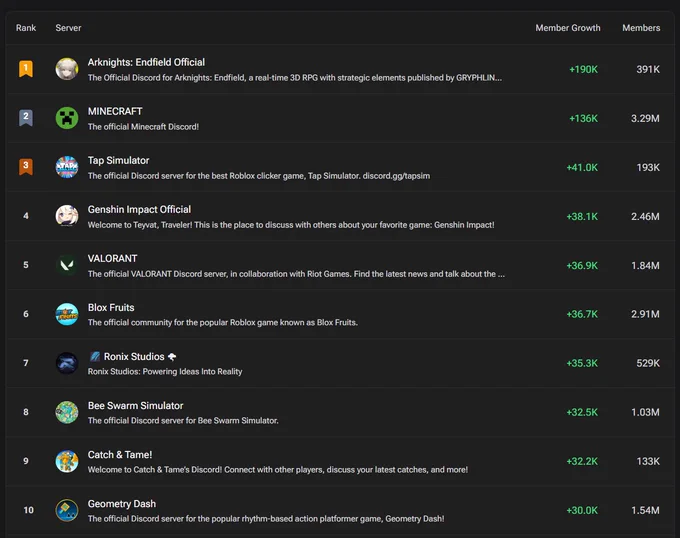Click the gold rank 1 badge
The width and height of the screenshot is (680, 538).
26,69
